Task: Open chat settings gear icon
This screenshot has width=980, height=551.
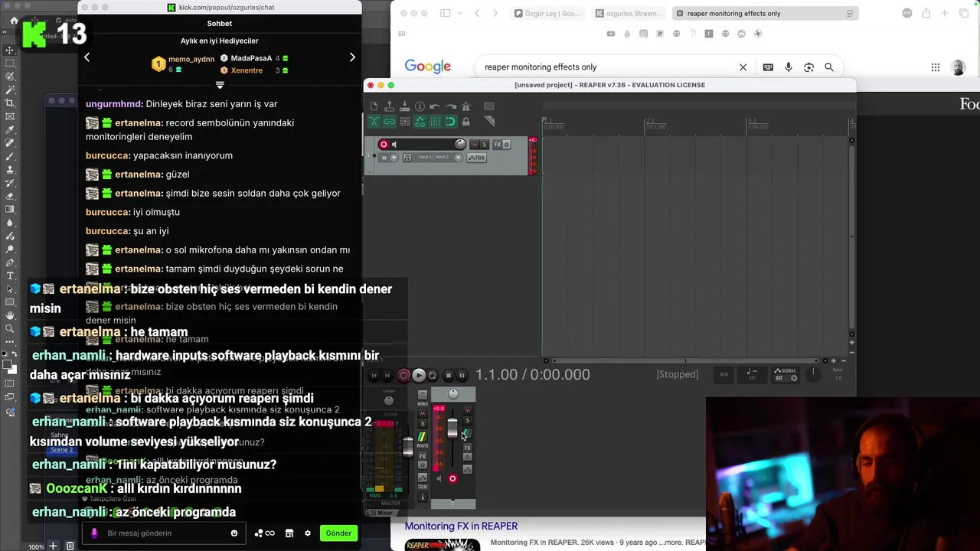Action: click(308, 533)
